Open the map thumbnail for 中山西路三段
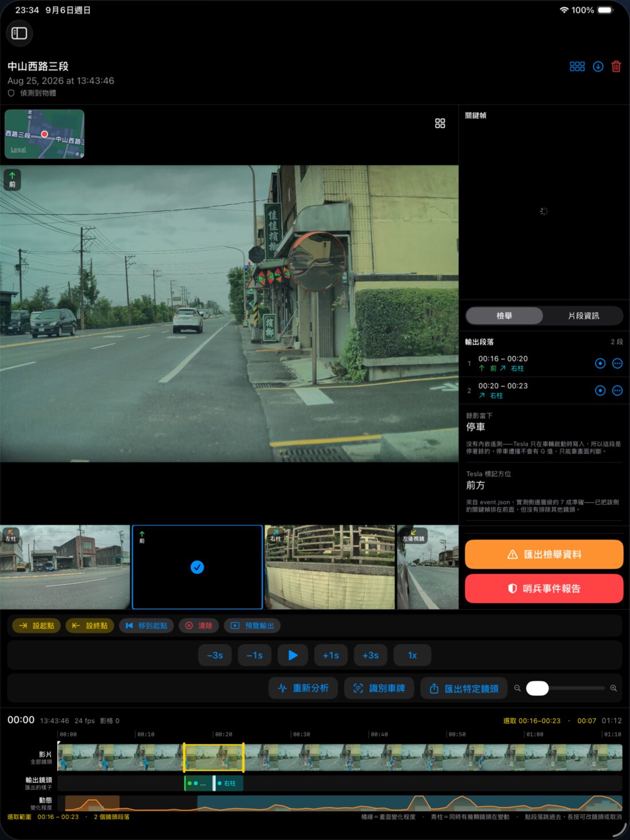630x840 pixels. click(45, 134)
